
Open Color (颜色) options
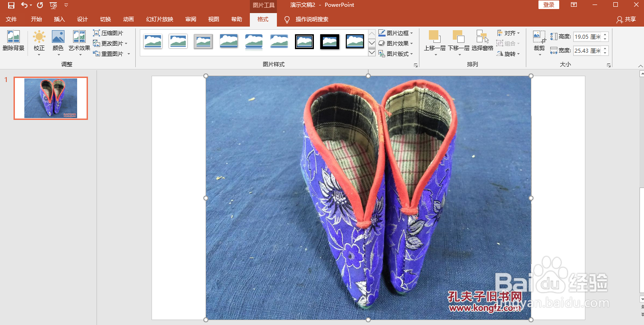pyautogui.click(x=58, y=43)
